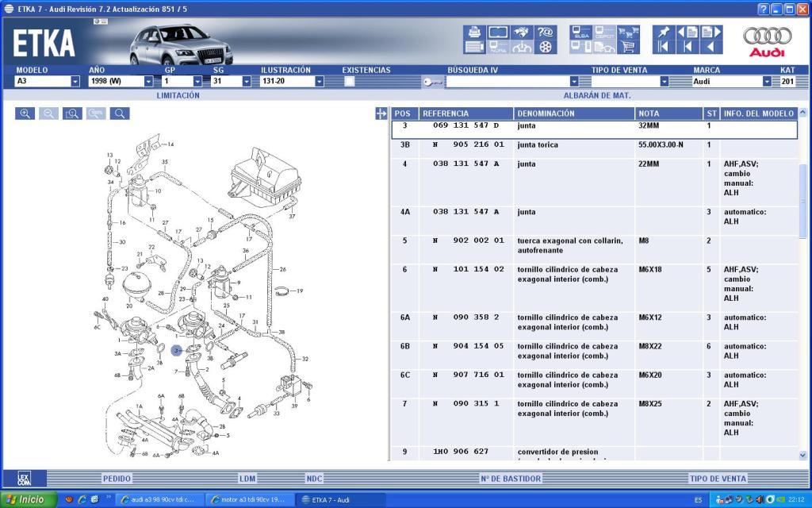The width and height of the screenshot is (812, 508).
Task: Click the film reel icon
Action: click(x=546, y=47)
